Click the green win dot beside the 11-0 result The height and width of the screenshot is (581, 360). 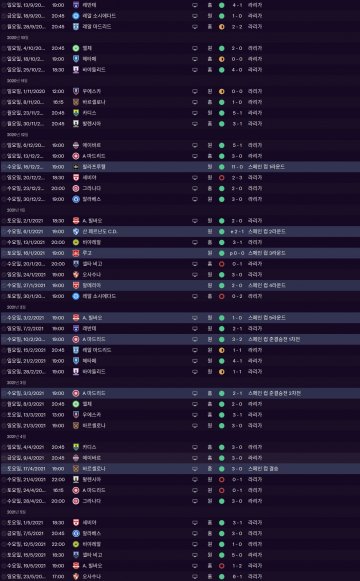[221, 167]
